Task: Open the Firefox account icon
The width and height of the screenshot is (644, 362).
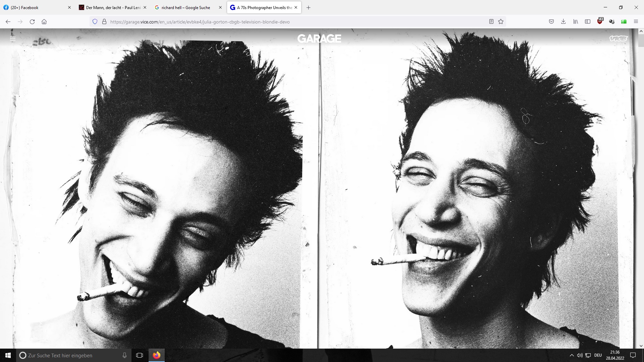Action: tap(611, 21)
